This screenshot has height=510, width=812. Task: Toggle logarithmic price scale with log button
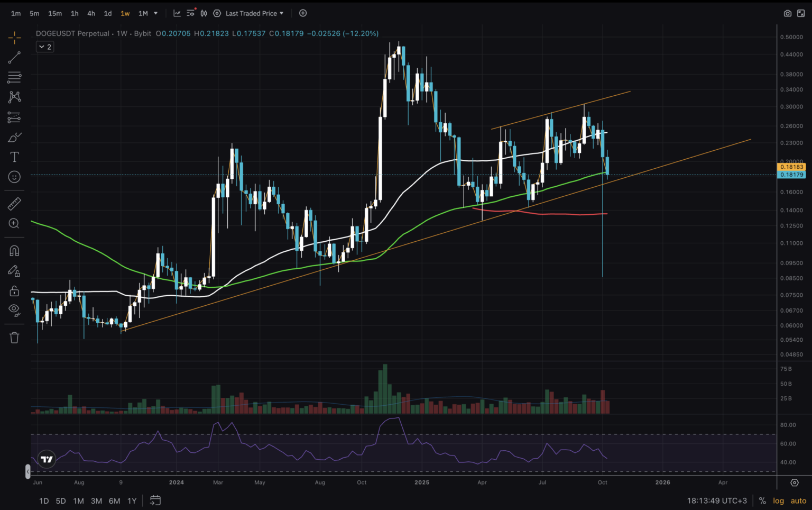778,500
